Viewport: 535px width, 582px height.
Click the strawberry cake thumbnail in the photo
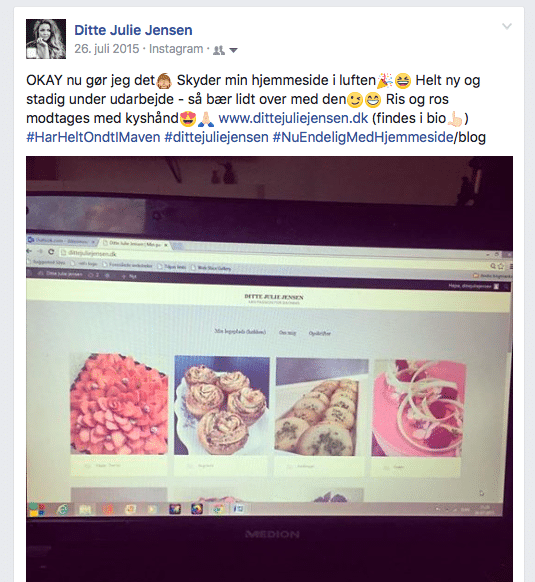click(119, 404)
